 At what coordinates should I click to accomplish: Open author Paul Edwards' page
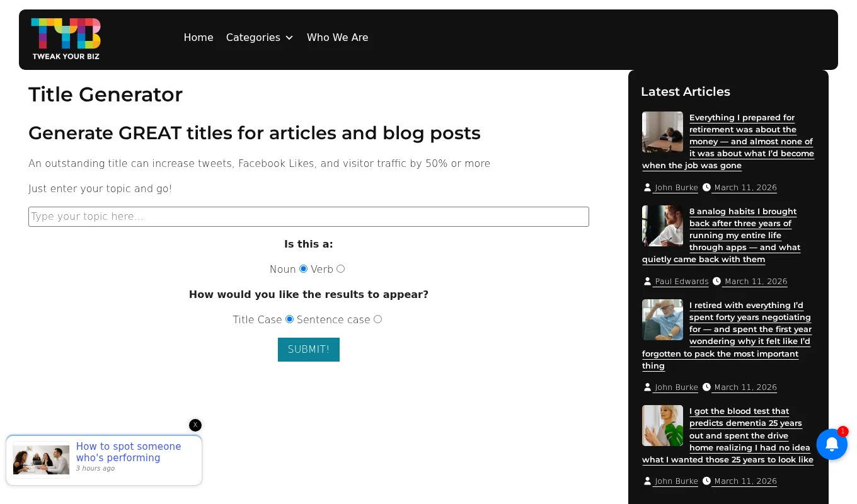(x=681, y=282)
